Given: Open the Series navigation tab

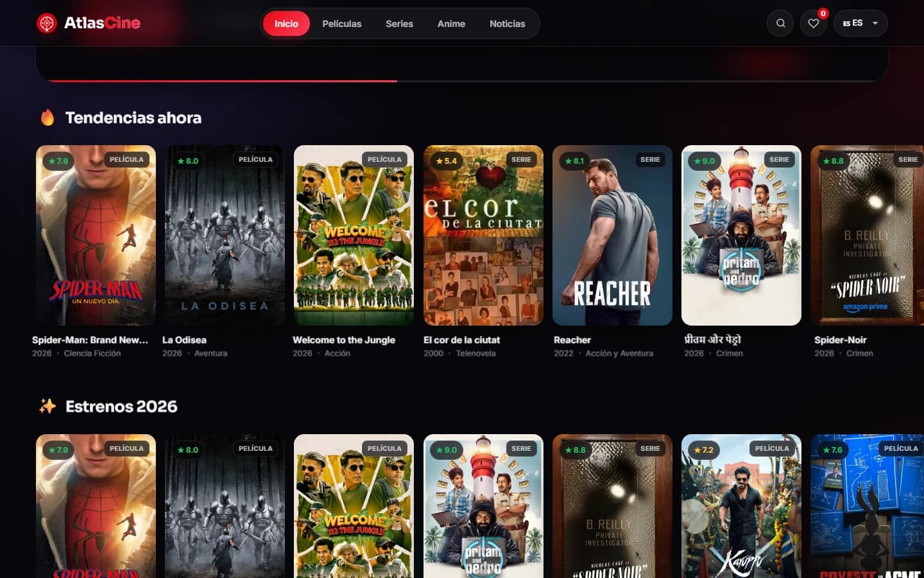Looking at the screenshot, I should (x=399, y=24).
